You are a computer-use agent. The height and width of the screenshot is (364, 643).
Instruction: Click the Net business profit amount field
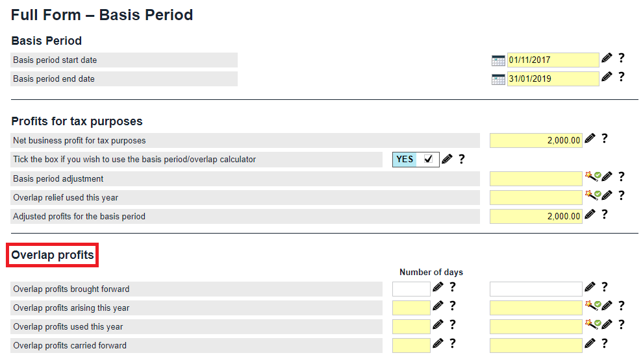(536, 140)
